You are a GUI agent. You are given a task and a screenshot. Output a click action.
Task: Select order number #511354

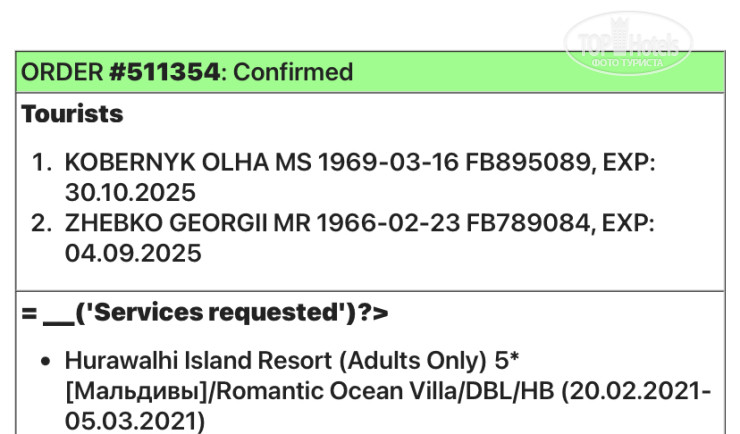tap(165, 73)
